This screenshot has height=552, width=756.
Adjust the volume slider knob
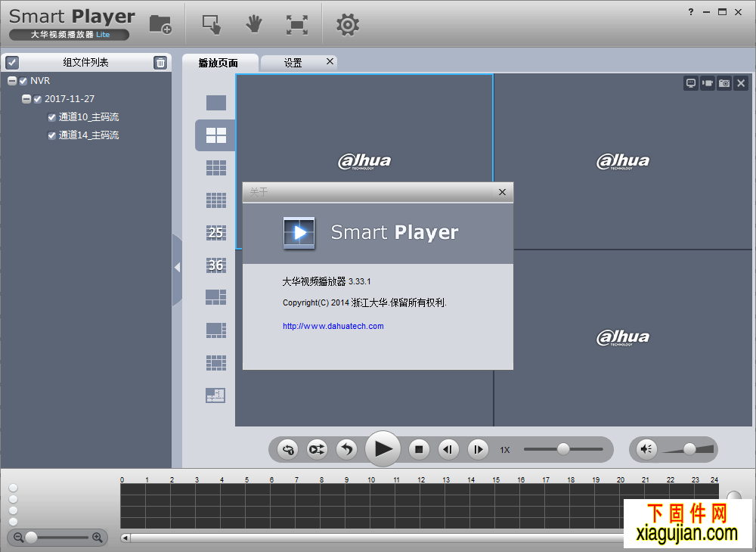point(689,449)
